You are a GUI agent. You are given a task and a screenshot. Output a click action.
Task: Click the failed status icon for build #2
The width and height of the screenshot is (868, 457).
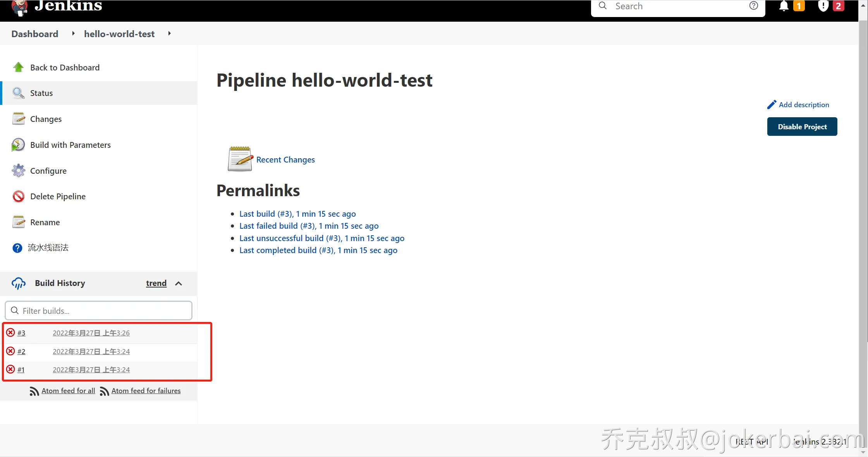(11, 351)
